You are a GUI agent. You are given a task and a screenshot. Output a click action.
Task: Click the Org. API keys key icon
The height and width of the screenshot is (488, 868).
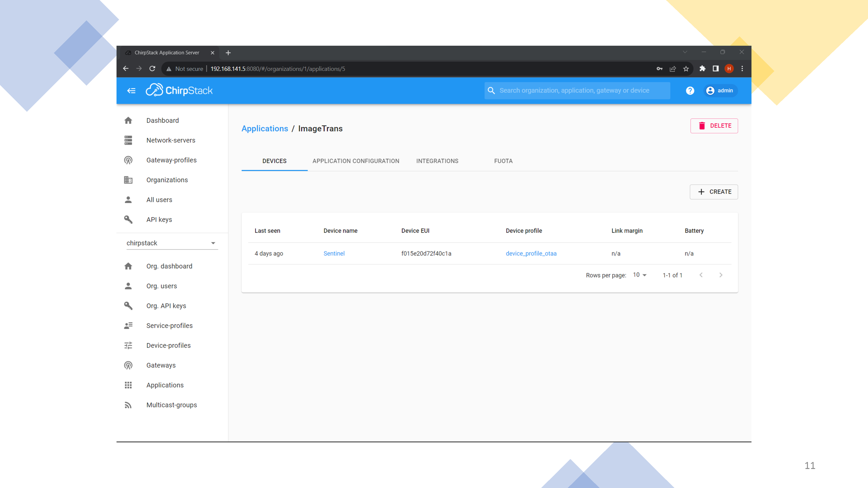128,306
